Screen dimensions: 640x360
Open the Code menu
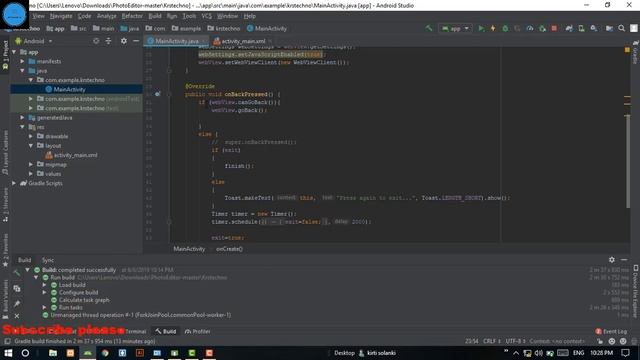(84, 16)
